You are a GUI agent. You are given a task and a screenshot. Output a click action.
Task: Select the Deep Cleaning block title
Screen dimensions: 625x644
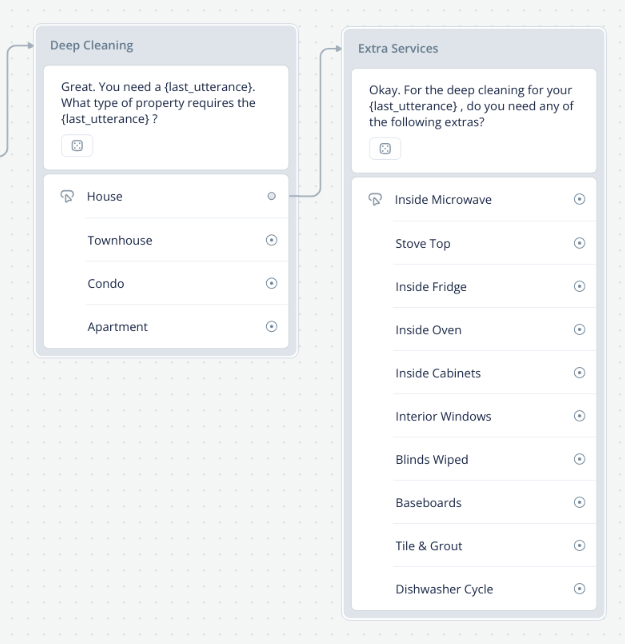point(92,45)
